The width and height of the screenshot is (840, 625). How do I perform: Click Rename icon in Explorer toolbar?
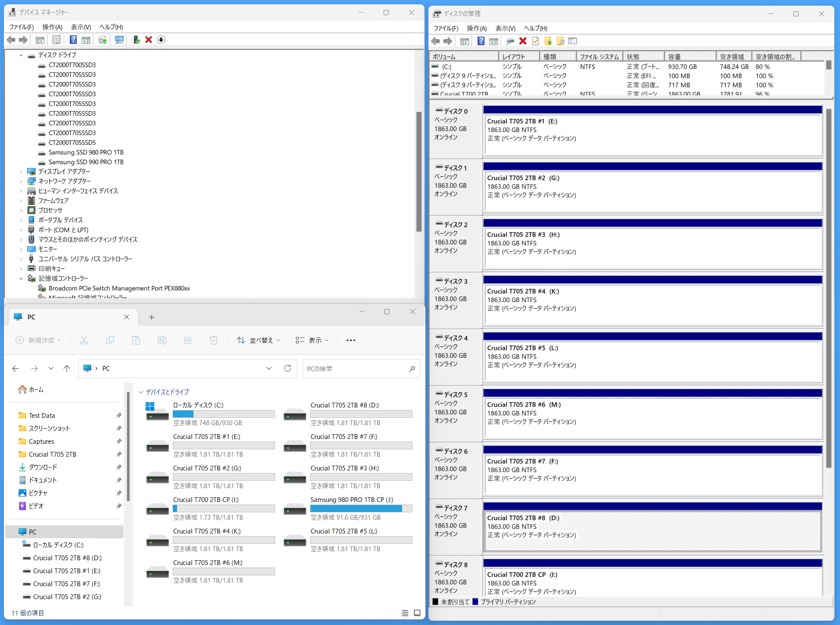click(162, 340)
